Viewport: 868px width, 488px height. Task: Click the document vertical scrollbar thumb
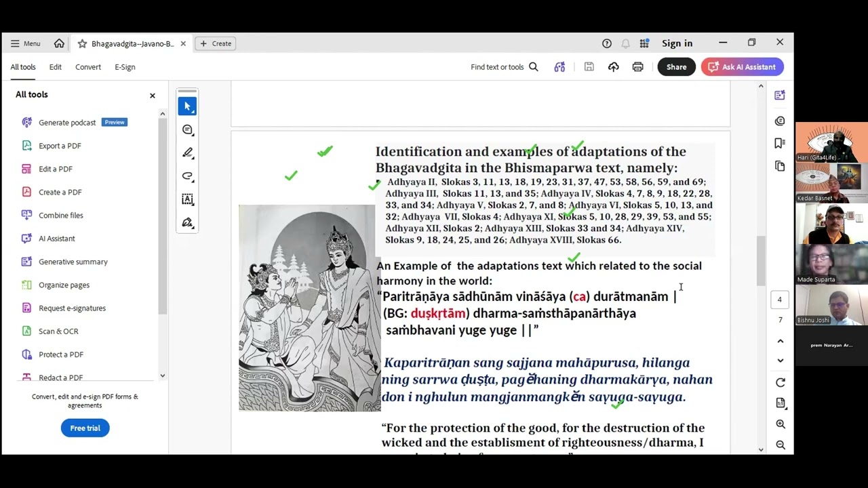(x=760, y=261)
